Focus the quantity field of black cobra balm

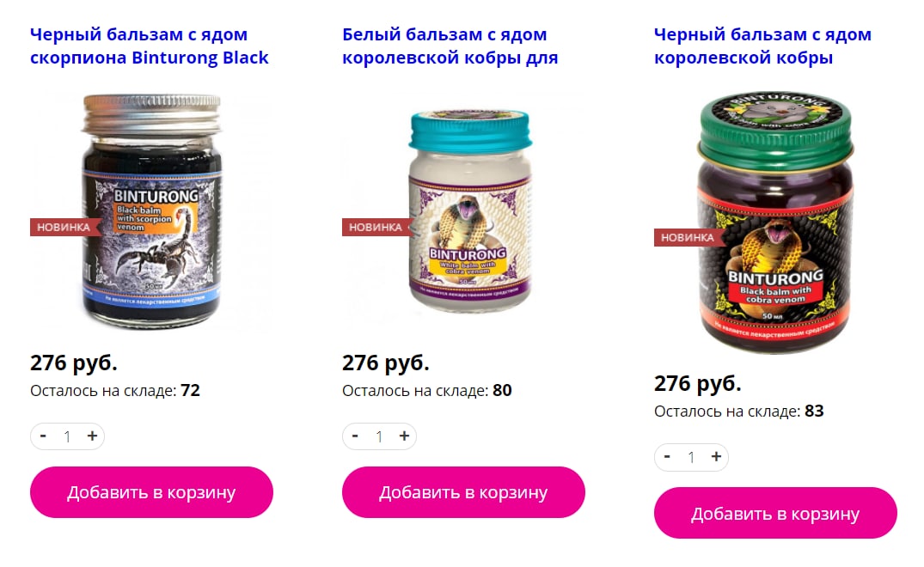691,457
